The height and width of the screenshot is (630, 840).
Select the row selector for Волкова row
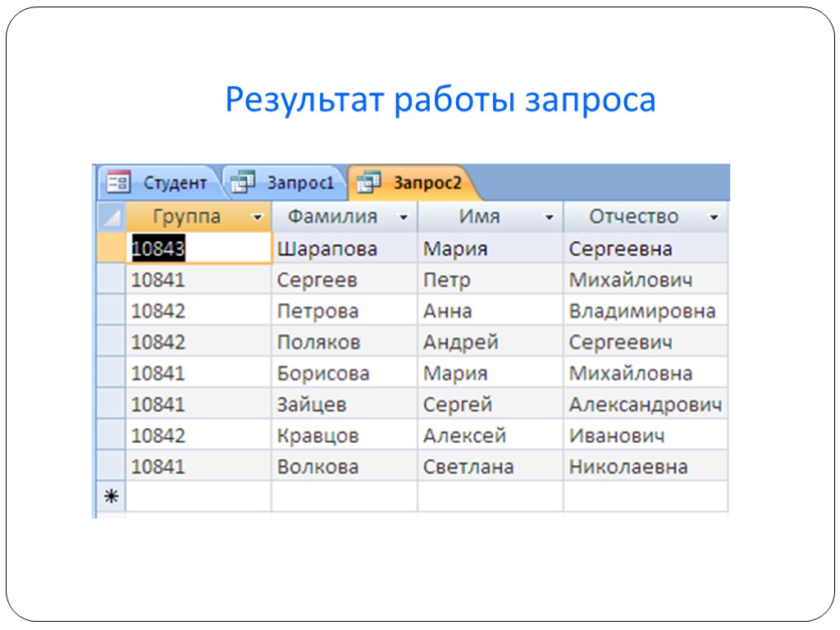(111, 467)
